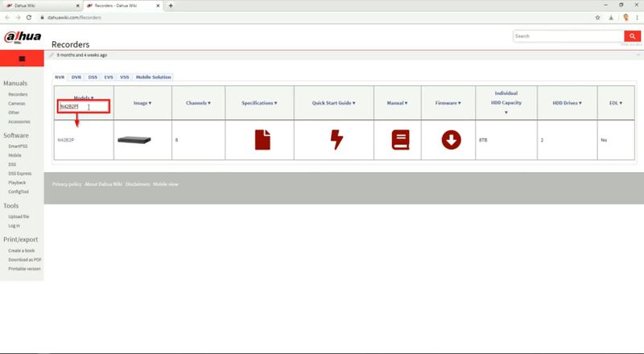644x354 pixels.
Task: Bookmark this page with the star icon
Action: (597, 18)
